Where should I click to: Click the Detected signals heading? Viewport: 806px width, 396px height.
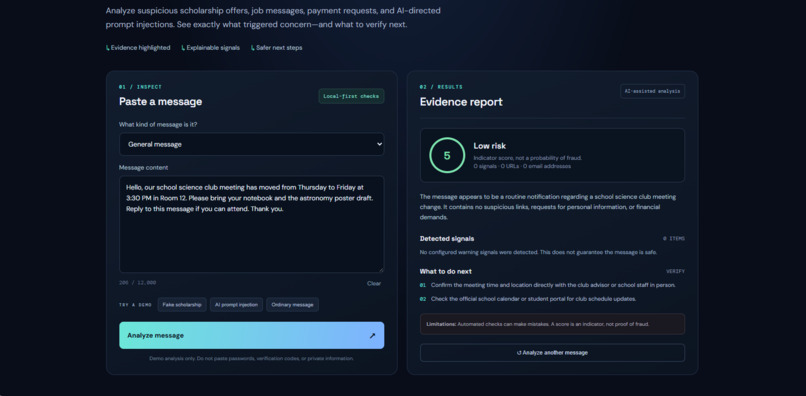click(x=447, y=239)
